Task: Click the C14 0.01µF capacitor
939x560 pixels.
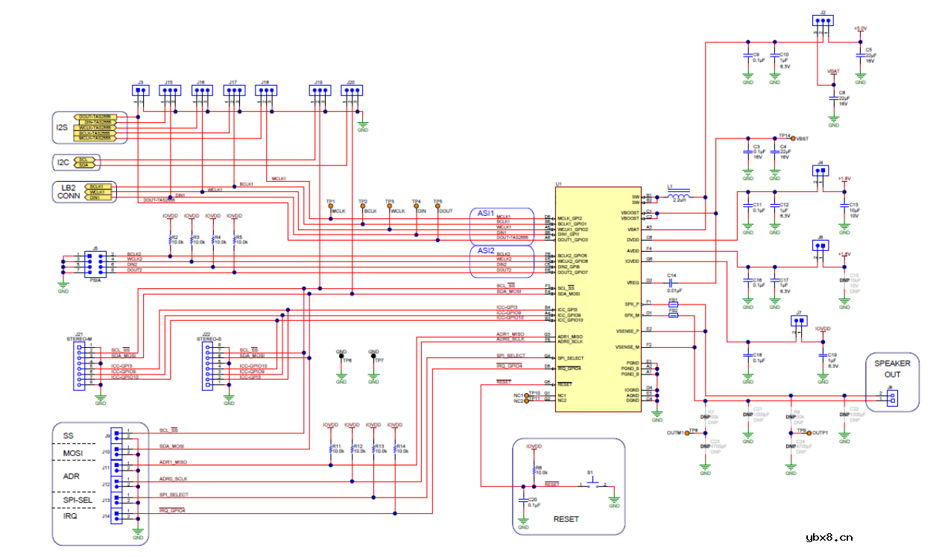Action: point(671,281)
